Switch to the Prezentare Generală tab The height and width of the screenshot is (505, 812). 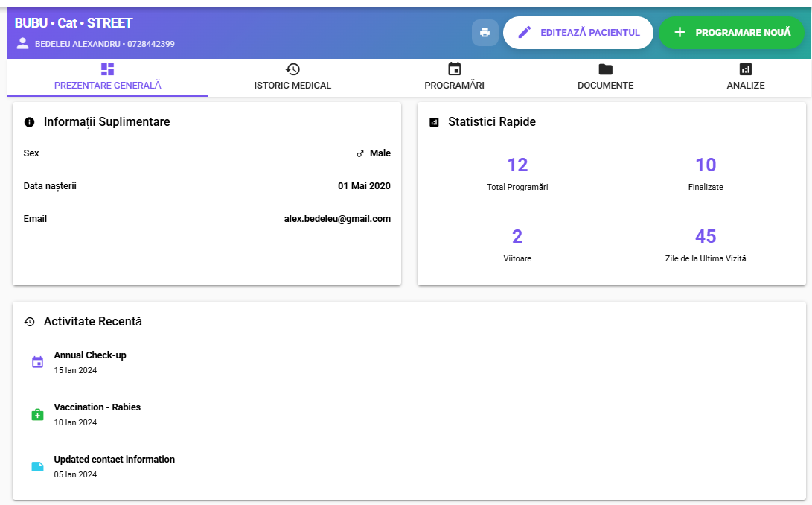108,77
